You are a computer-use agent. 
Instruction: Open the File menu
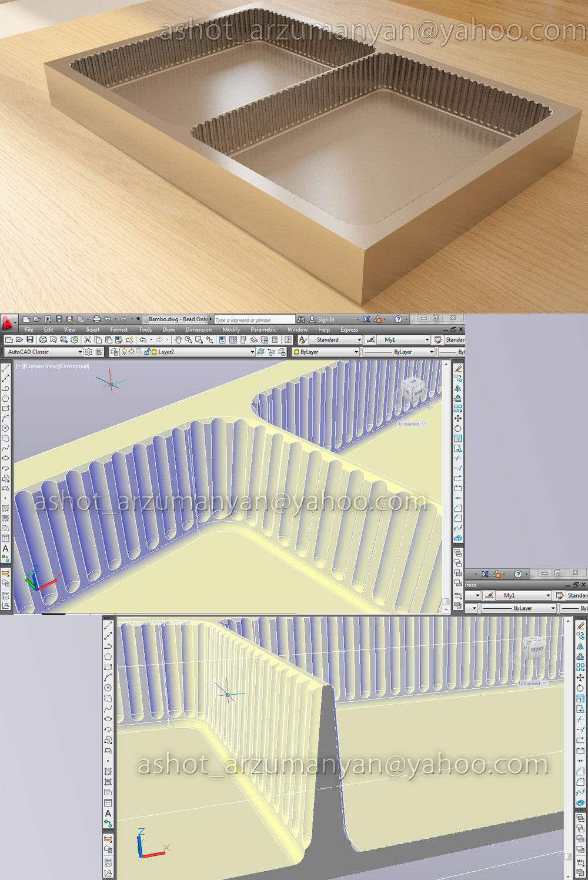(29, 329)
